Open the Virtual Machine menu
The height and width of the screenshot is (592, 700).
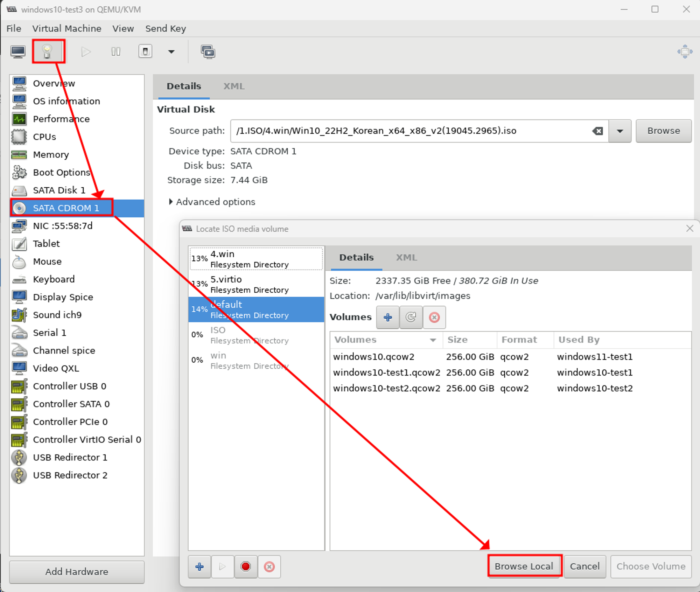pos(66,28)
